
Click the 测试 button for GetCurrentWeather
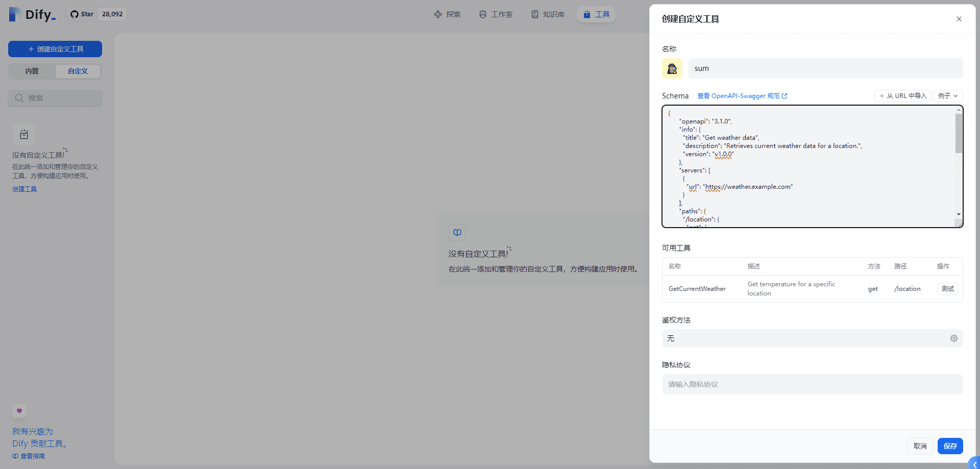click(x=948, y=289)
